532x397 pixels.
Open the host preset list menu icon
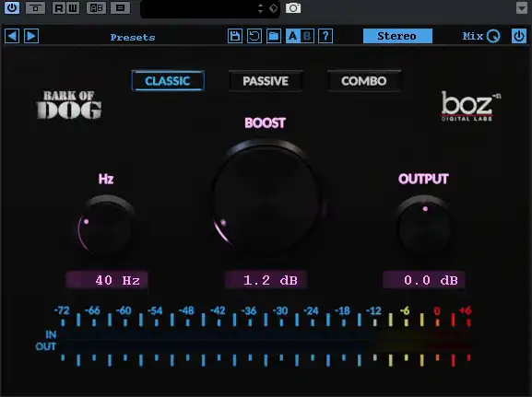tap(121, 7)
